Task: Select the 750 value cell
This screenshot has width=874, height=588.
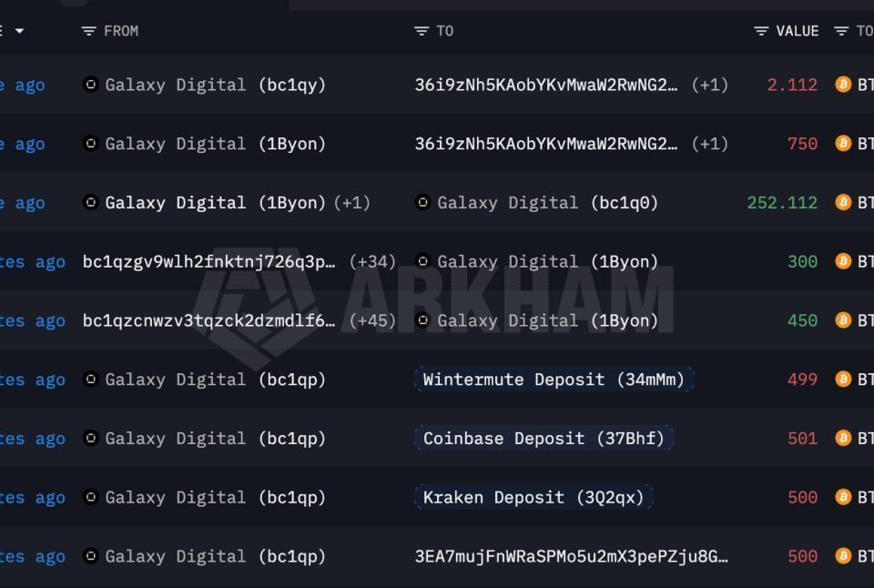Action: pyautogui.click(x=802, y=144)
